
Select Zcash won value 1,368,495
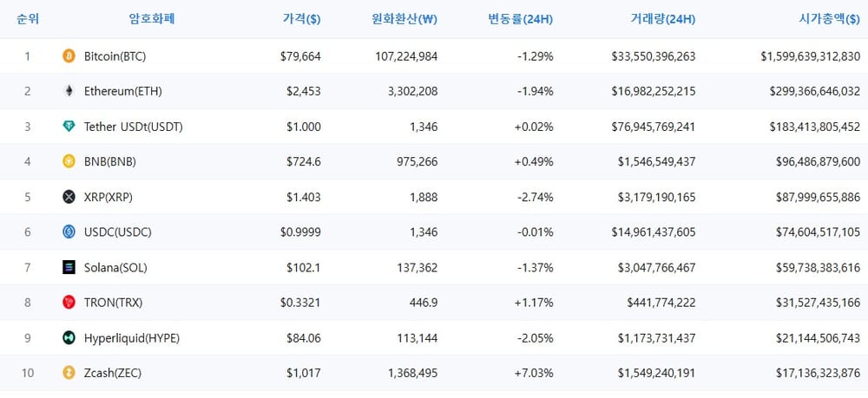tap(413, 373)
